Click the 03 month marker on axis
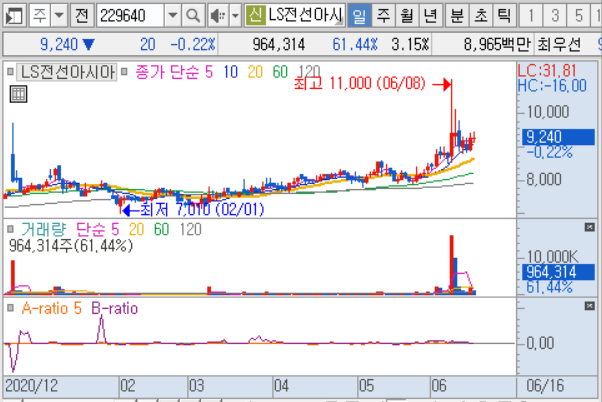The width and height of the screenshot is (602, 402). click(196, 385)
